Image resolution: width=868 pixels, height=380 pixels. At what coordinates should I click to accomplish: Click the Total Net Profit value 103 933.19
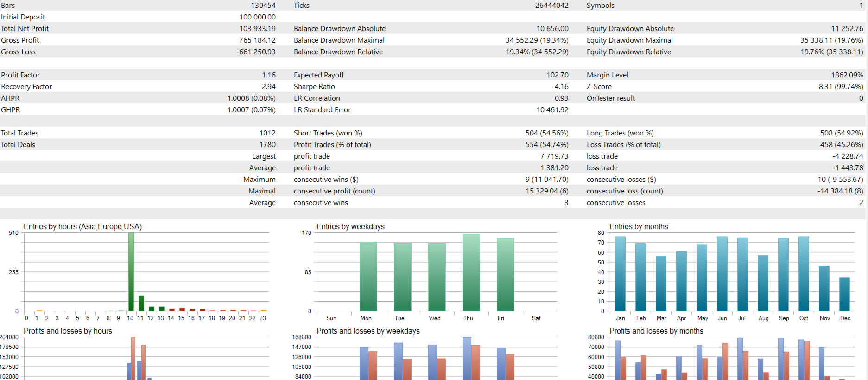click(257, 28)
